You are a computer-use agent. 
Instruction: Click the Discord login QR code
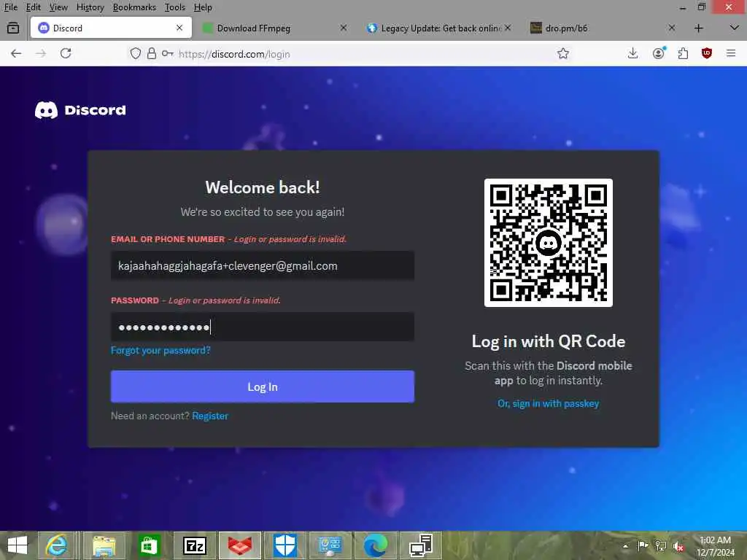[549, 243]
